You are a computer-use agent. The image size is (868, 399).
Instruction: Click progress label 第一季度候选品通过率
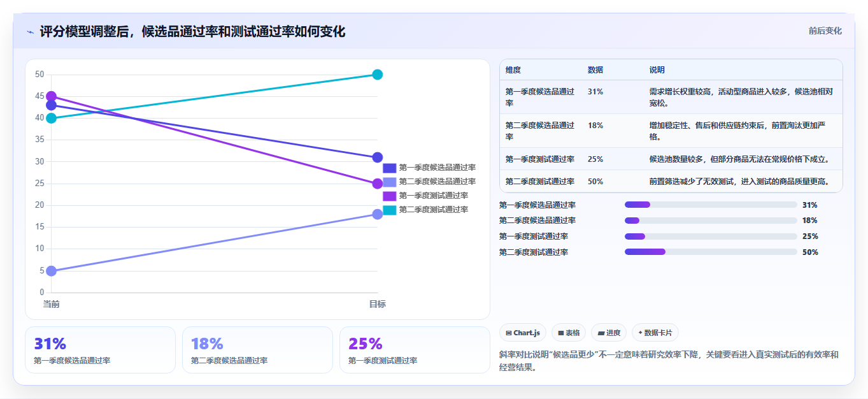tap(537, 205)
